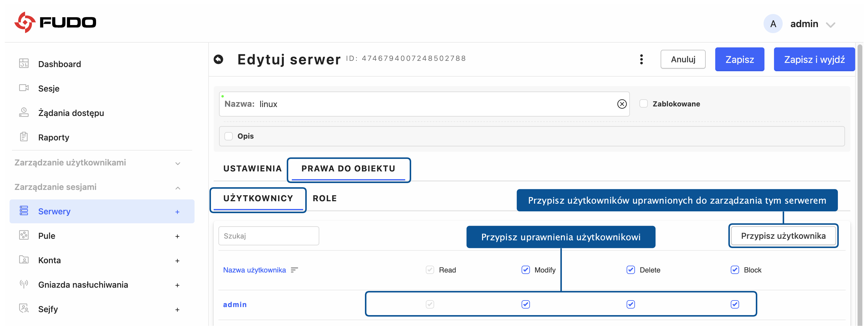Click the Szukaj search field
The height and width of the screenshot is (333, 868).
click(x=269, y=236)
